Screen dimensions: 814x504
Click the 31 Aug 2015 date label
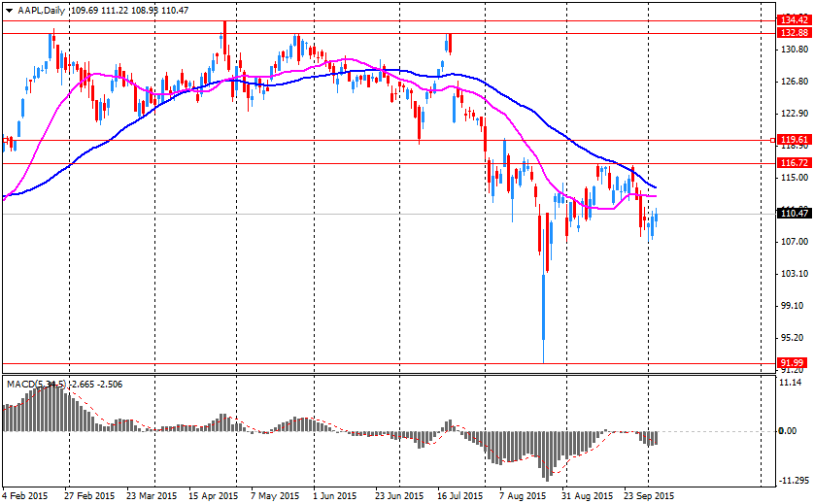tap(587, 495)
